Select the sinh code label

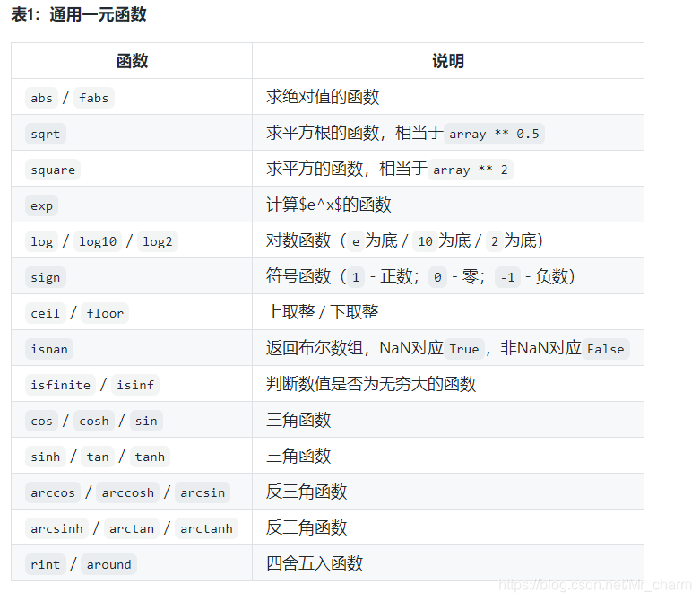tap(46, 457)
